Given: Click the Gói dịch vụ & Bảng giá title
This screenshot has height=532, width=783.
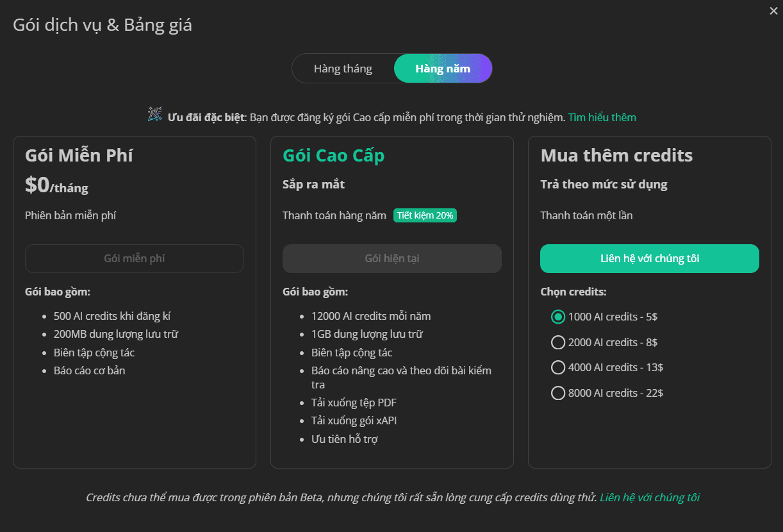Looking at the screenshot, I should 103,25.
